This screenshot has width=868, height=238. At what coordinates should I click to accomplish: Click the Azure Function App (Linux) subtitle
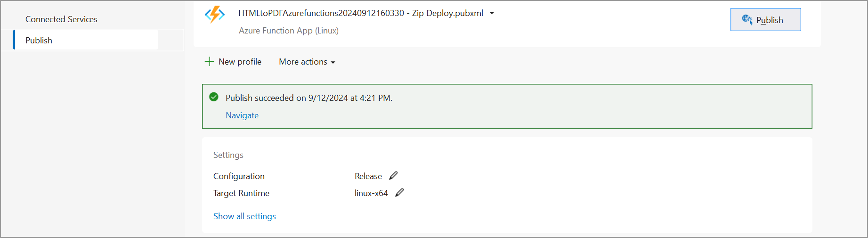[x=288, y=31]
